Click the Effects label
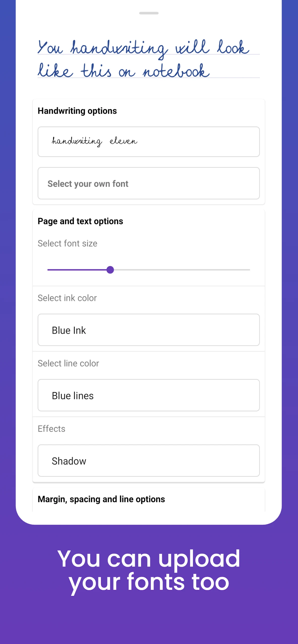Screen dimensions: 298x644 point(51,429)
